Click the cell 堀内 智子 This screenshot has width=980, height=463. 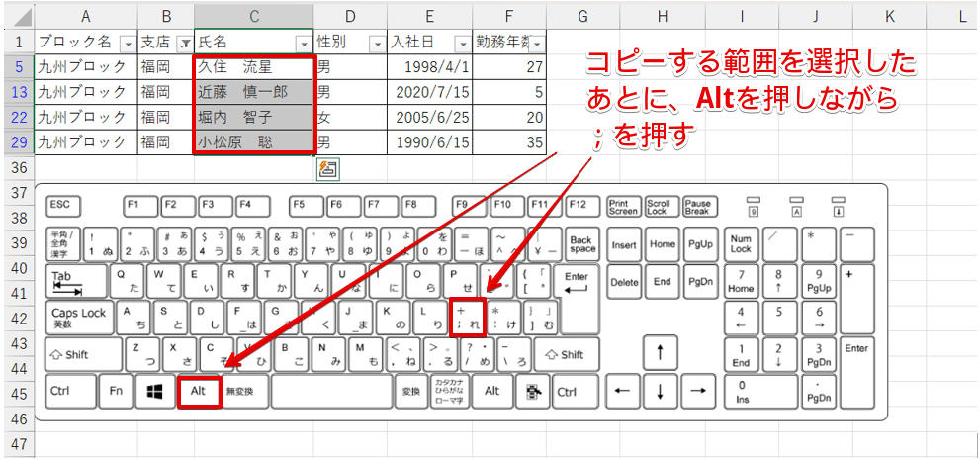[254, 117]
